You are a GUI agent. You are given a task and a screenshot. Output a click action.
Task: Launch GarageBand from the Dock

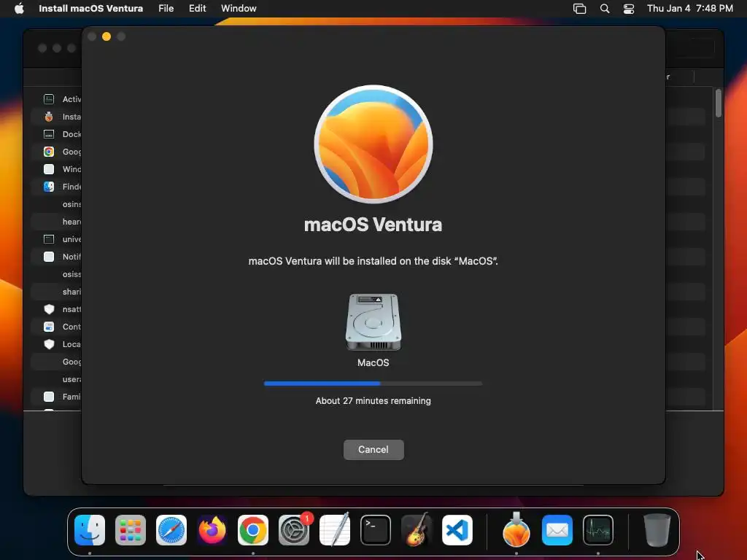pos(417,530)
